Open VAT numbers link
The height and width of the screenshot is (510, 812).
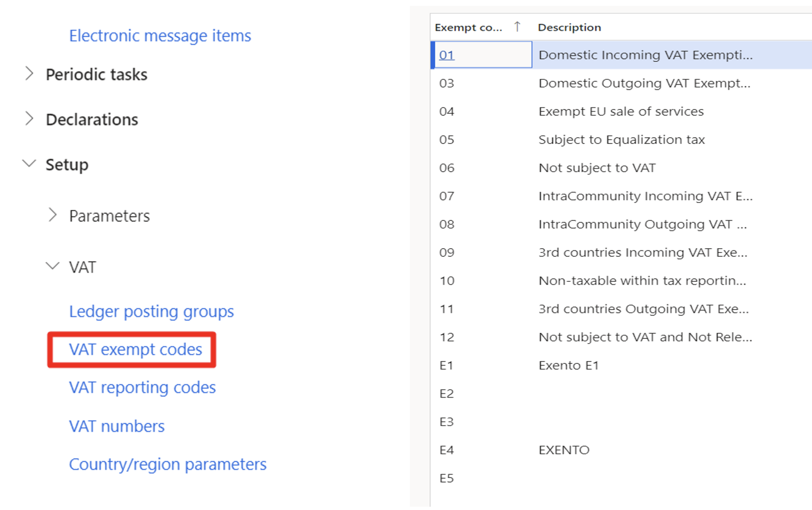pyautogui.click(x=117, y=426)
